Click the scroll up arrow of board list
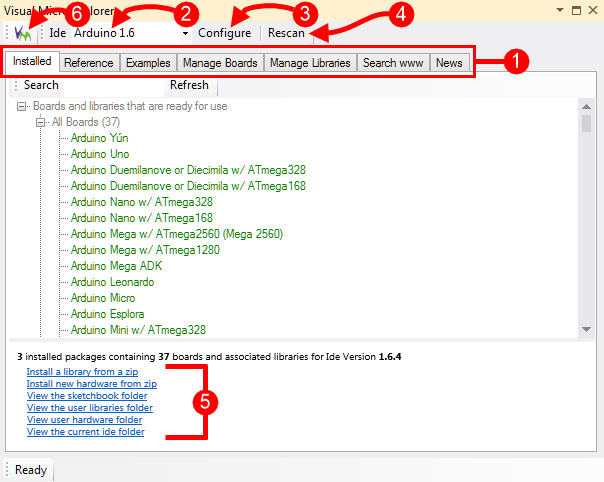This screenshot has width=604, height=482. click(586, 105)
